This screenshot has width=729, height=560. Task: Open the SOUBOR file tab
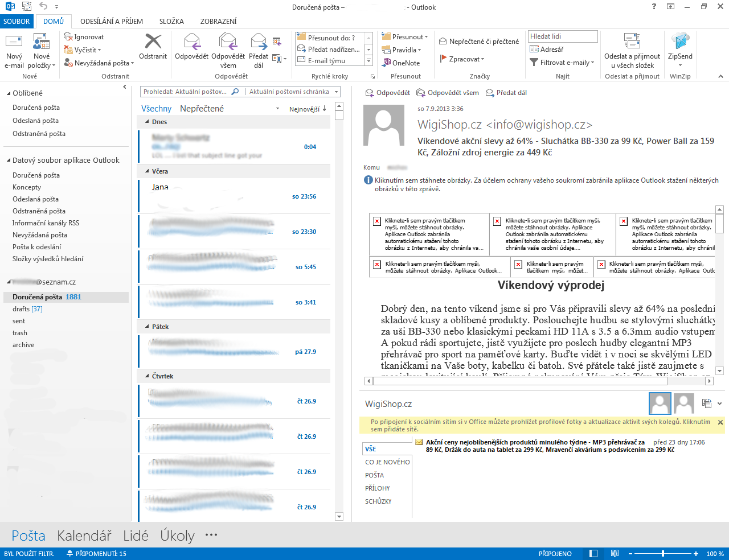click(x=17, y=22)
